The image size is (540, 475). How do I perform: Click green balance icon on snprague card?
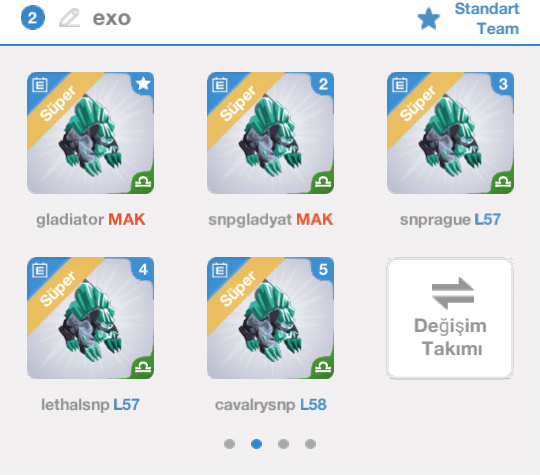[502, 182]
